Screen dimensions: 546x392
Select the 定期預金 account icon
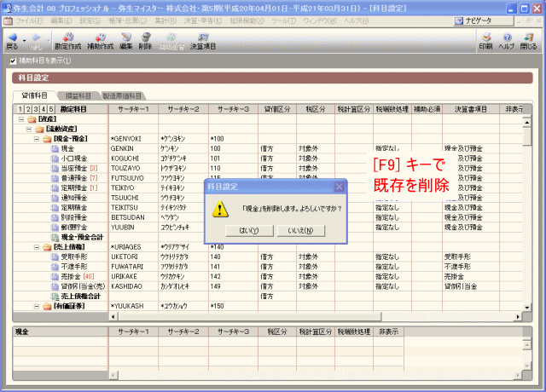(55, 188)
